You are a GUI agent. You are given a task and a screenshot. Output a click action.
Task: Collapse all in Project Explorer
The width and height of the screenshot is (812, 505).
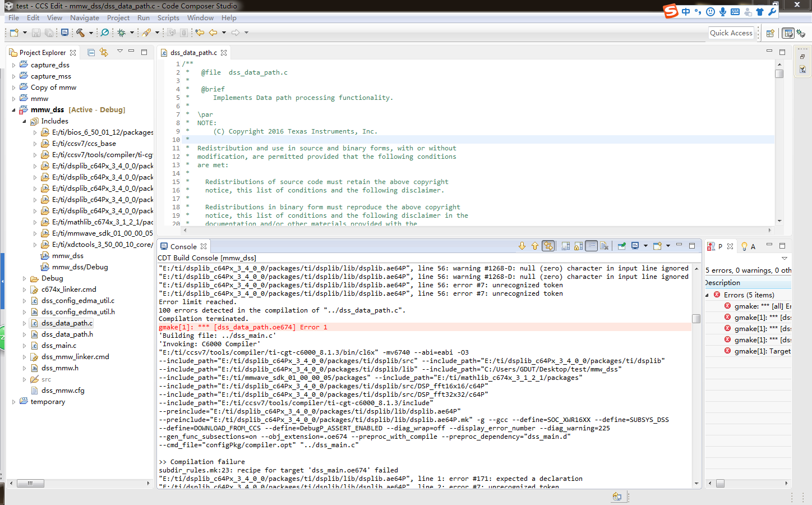click(91, 52)
